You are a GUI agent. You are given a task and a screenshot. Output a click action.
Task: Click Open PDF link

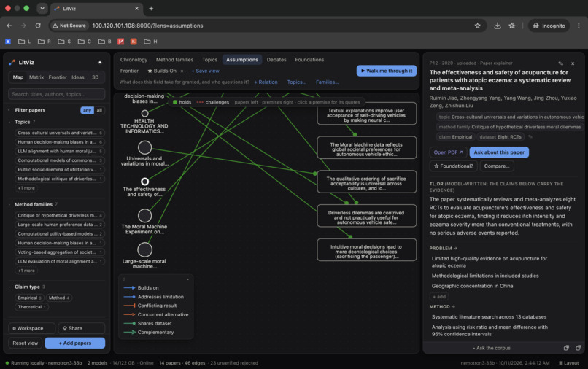point(448,152)
